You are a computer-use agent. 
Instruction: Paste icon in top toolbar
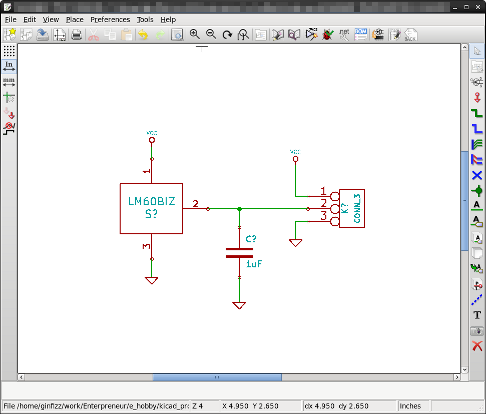click(126, 35)
